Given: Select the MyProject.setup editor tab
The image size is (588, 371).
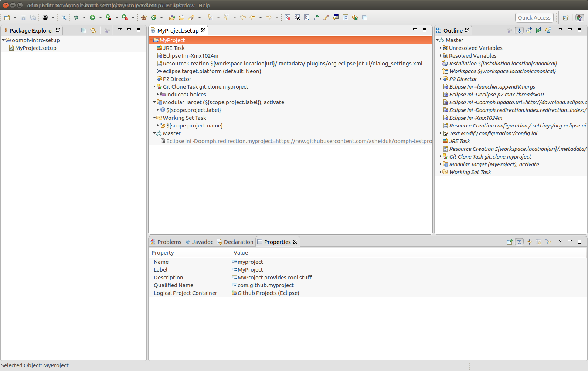Looking at the screenshot, I should click(178, 30).
